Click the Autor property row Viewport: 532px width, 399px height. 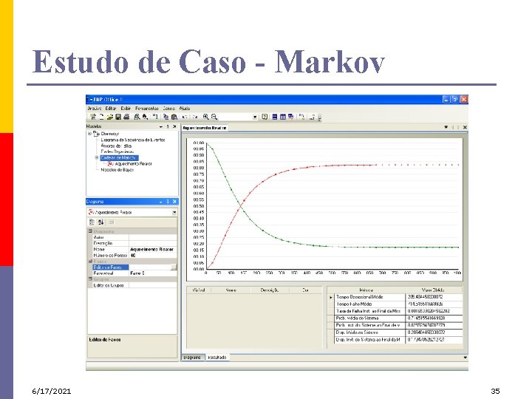coord(133,237)
